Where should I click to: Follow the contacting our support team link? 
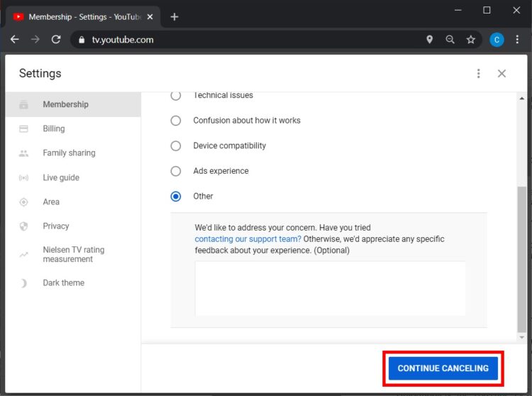[248, 239]
